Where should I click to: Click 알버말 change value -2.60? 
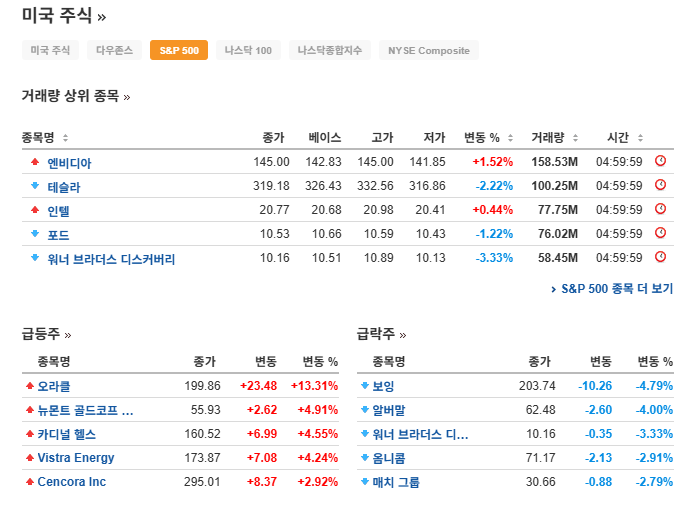coord(598,410)
